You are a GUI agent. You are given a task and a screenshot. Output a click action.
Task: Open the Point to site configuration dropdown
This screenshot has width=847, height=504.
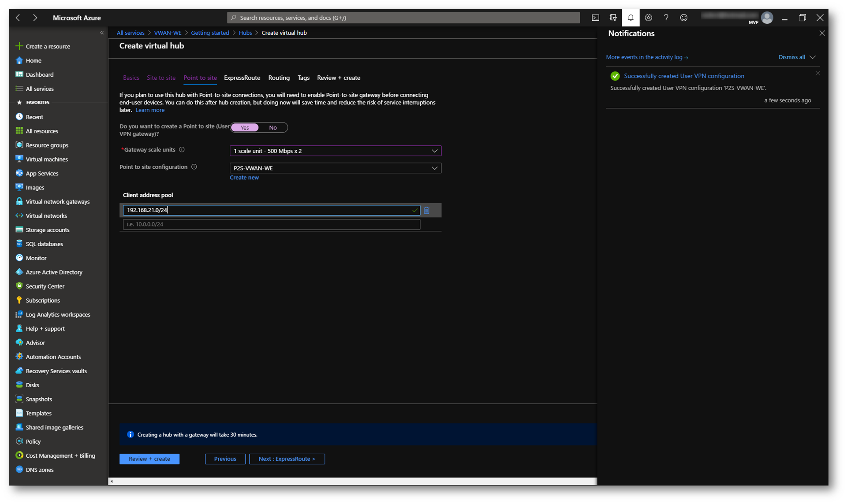click(x=335, y=168)
